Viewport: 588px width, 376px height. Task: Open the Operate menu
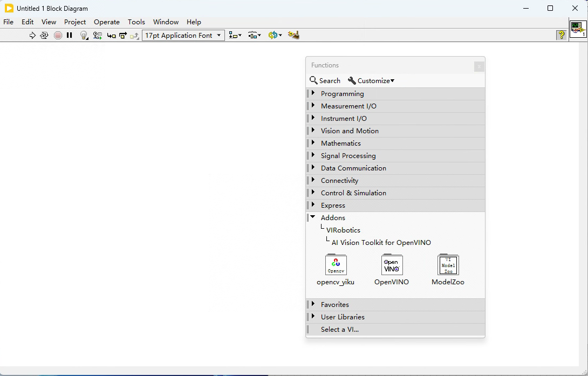point(107,22)
